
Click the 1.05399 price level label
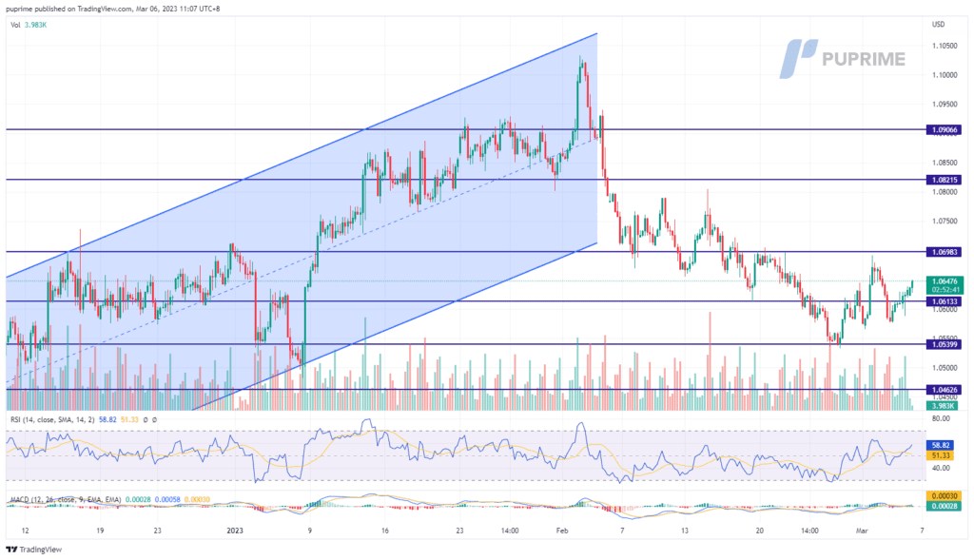click(x=945, y=344)
